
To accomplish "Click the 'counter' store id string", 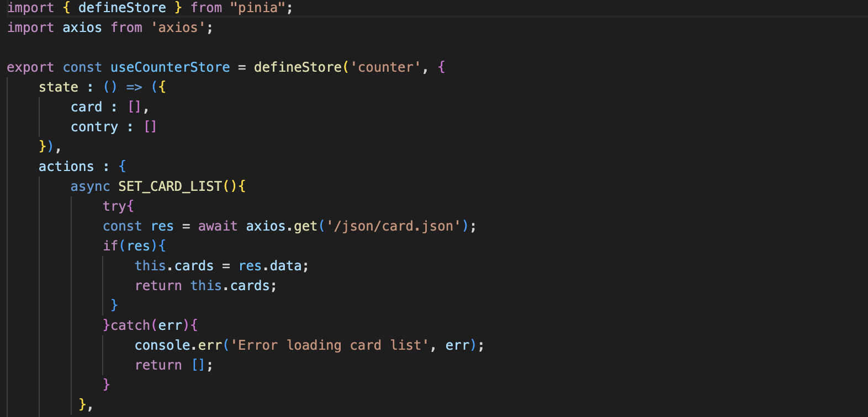I will [385, 67].
